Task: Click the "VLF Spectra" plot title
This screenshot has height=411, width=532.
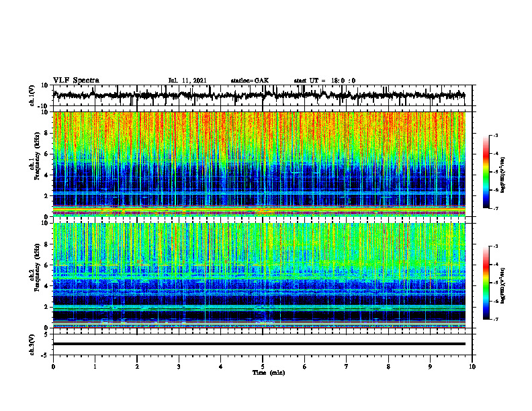Action: pyautogui.click(x=76, y=81)
